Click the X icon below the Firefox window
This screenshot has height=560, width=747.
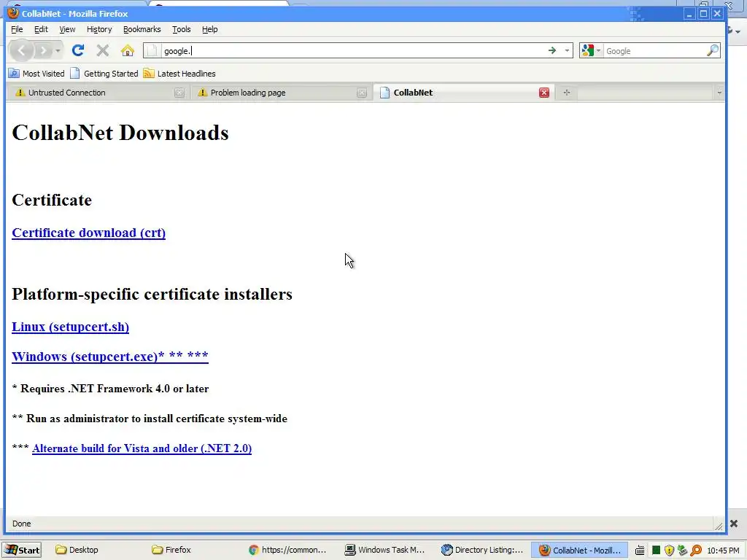tap(734, 524)
